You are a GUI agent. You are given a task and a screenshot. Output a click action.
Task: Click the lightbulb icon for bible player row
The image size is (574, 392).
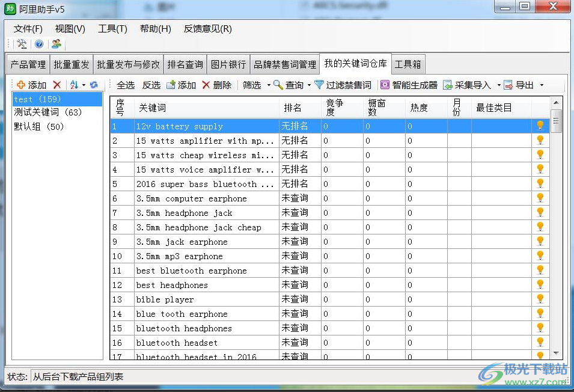pos(540,299)
